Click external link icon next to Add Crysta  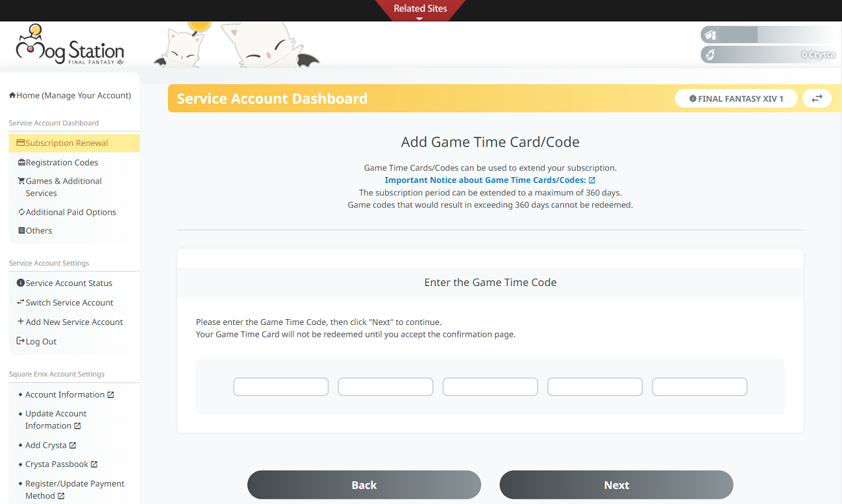73,446
